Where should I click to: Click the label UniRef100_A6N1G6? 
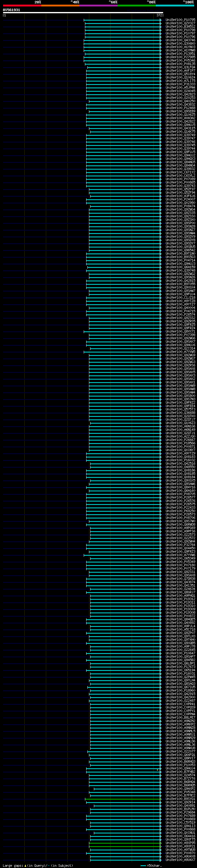[180, 426]
